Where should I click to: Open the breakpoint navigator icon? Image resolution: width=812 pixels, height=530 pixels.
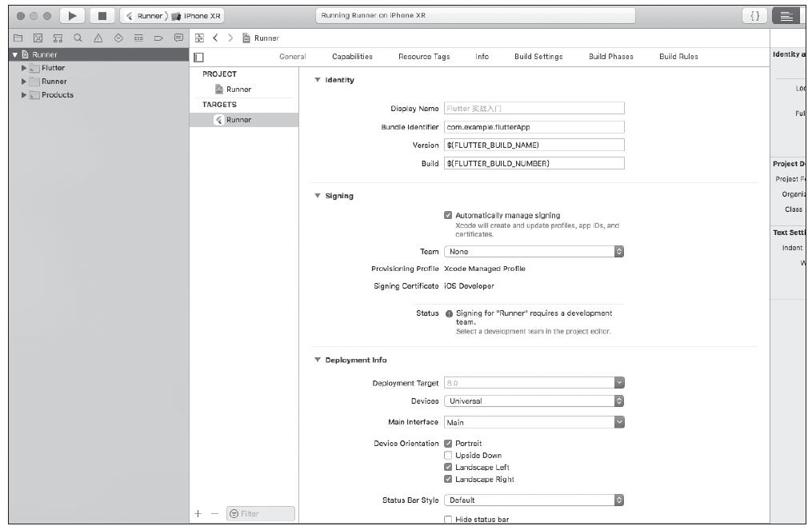pyautogui.click(x=158, y=38)
